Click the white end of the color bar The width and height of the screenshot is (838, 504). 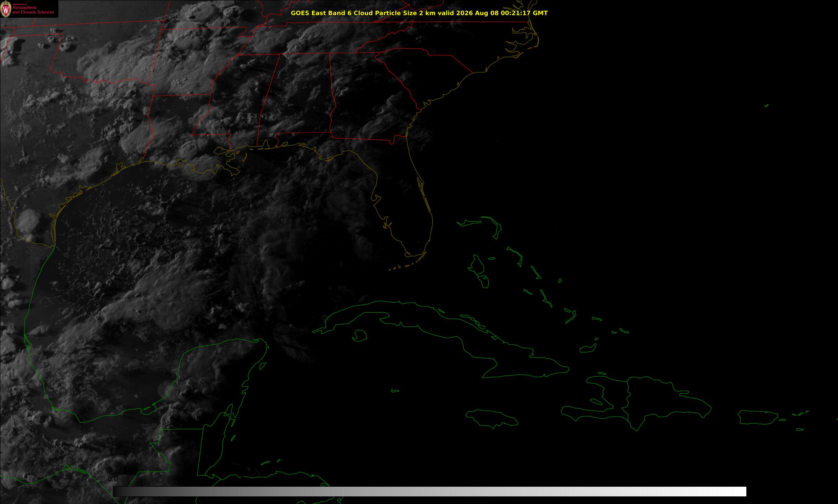tap(736, 491)
